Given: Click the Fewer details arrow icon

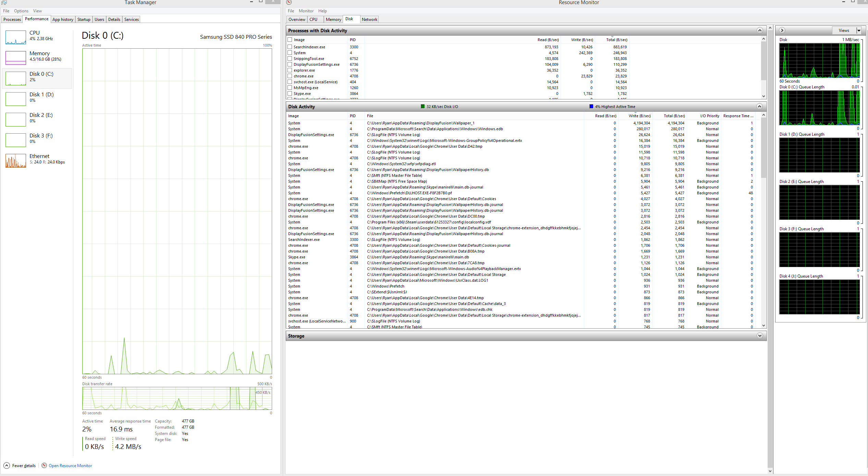Looking at the screenshot, I should click(x=7, y=465).
